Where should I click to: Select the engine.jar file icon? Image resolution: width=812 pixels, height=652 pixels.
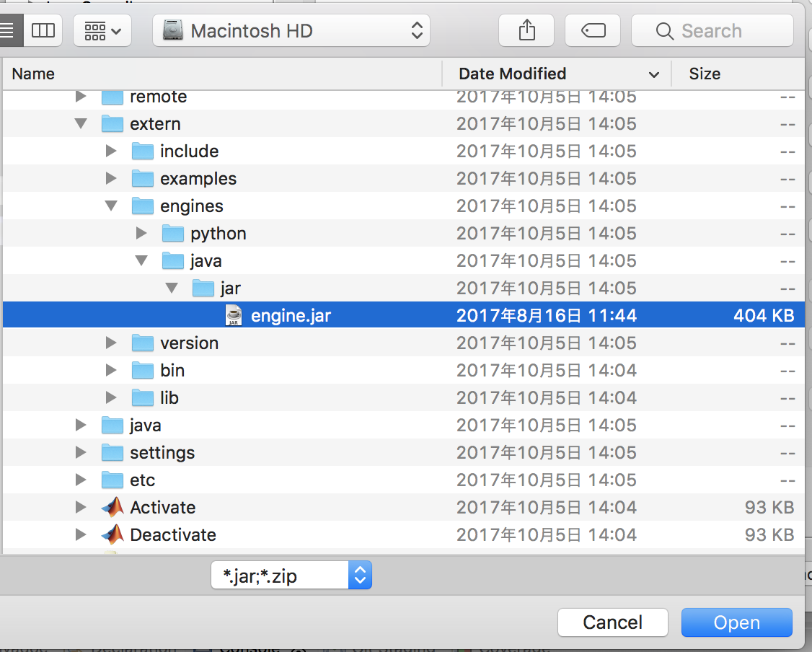coord(234,315)
